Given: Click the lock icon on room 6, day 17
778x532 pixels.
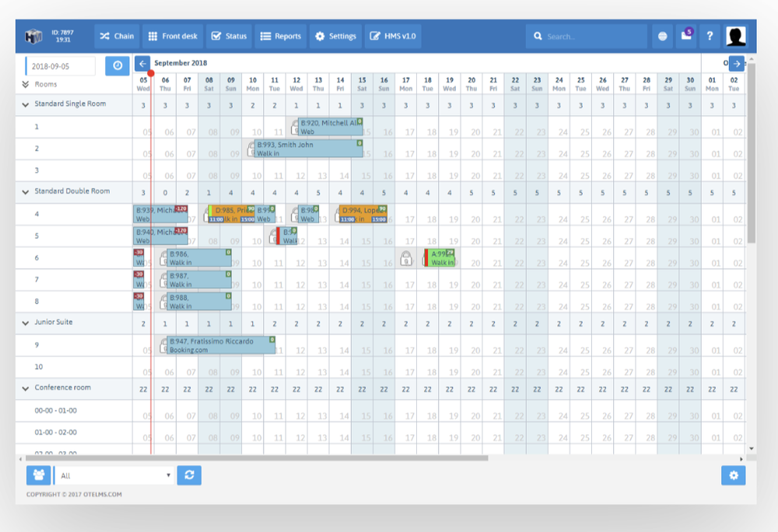Looking at the screenshot, I should click(406, 257).
